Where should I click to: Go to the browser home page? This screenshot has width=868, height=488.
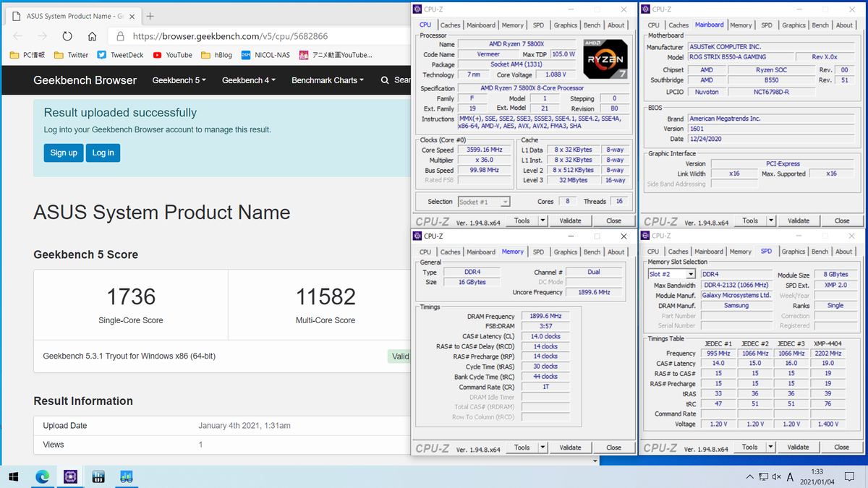92,35
